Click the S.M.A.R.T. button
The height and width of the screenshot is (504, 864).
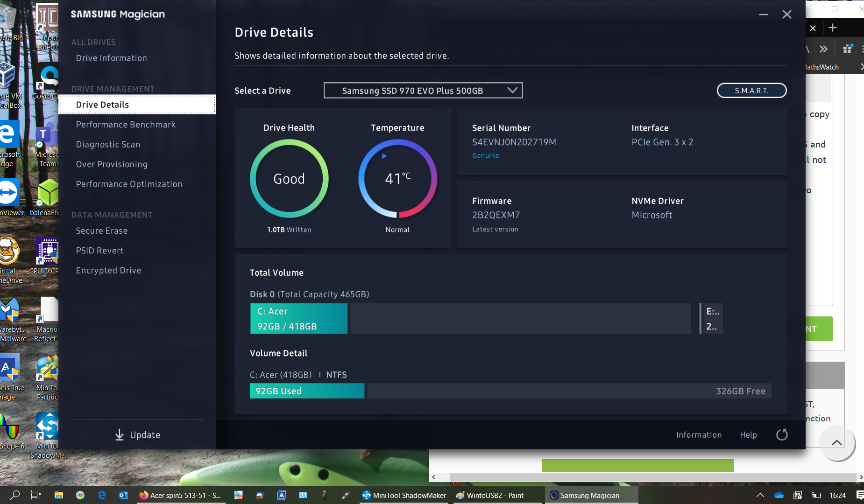point(751,91)
